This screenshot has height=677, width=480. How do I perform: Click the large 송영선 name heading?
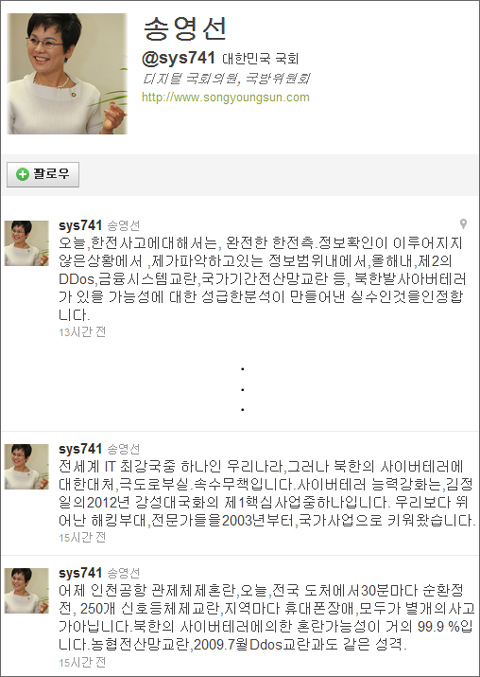click(x=184, y=29)
